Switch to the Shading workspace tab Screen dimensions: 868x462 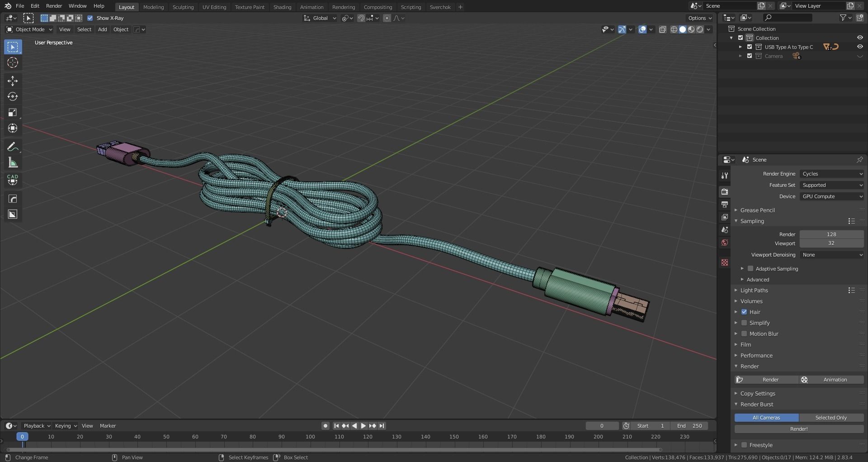[282, 7]
